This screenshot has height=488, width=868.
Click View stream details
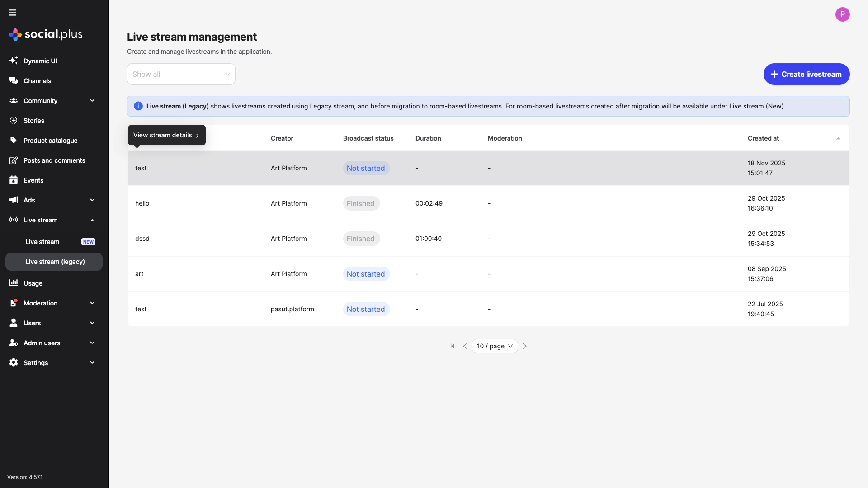(x=163, y=135)
